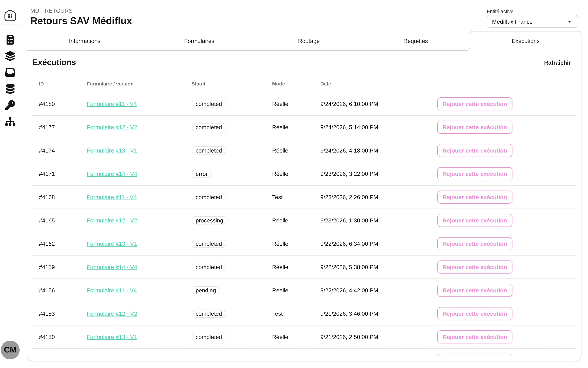Open Formulaire #12 · V2 link in row #4153
The height and width of the screenshot is (368, 588).
point(112,314)
